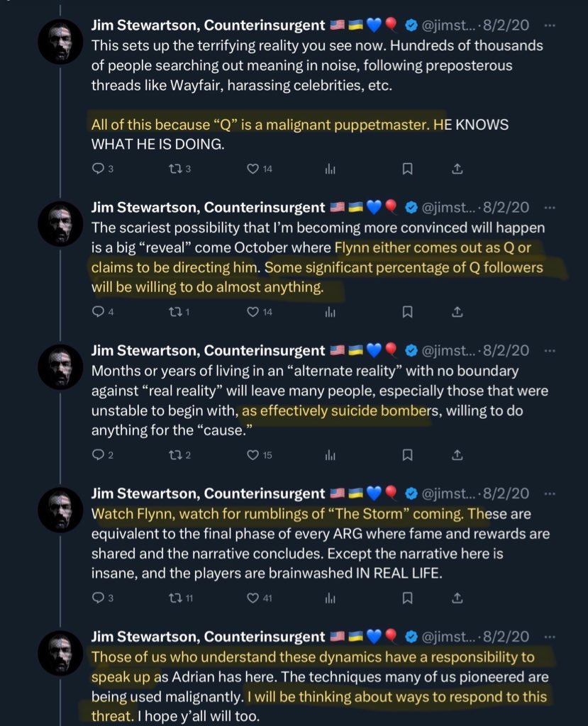Click avatar on the Flynn reveal tweet
Image resolution: width=588 pixels, height=726 pixels.
[60, 223]
